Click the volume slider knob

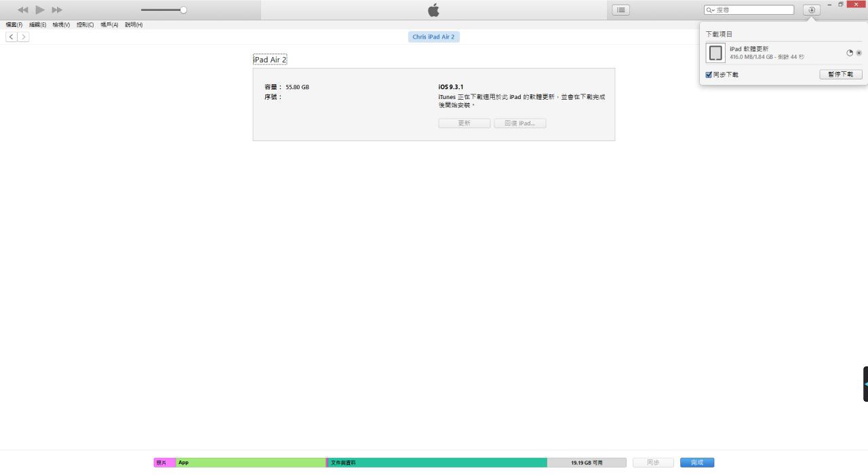(x=183, y=9)
